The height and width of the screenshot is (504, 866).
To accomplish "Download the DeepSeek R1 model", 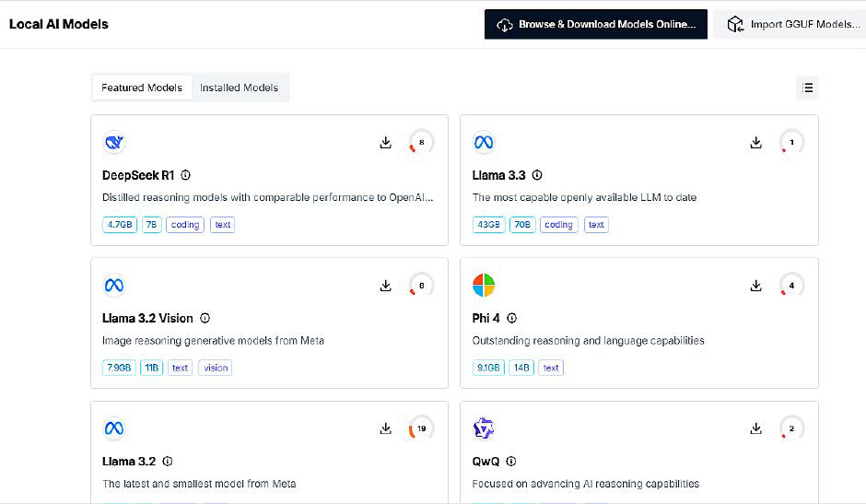I will (385, 143).
